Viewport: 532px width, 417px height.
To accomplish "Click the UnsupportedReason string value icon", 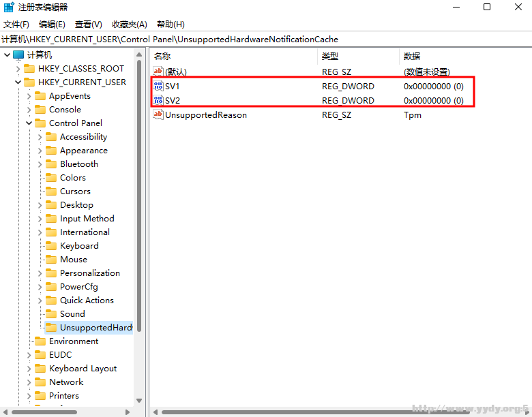I will pyautogui.click(x=158, y=114).
